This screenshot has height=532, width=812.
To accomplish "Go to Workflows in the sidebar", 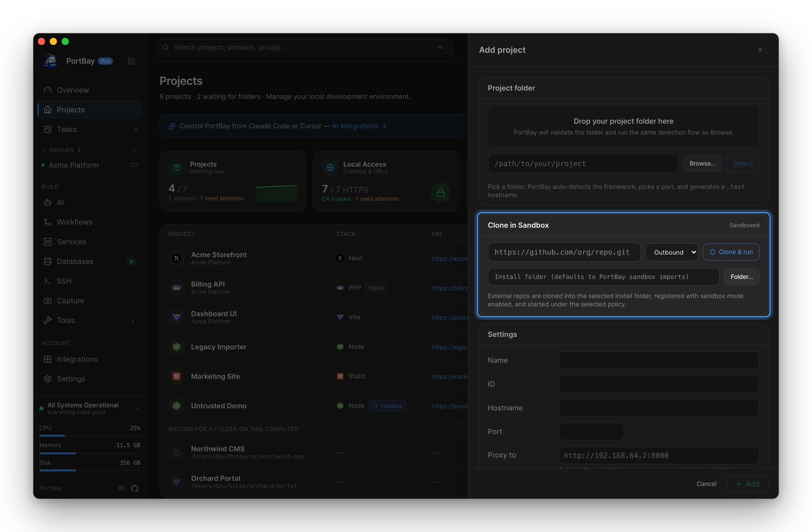I will 90,222.
